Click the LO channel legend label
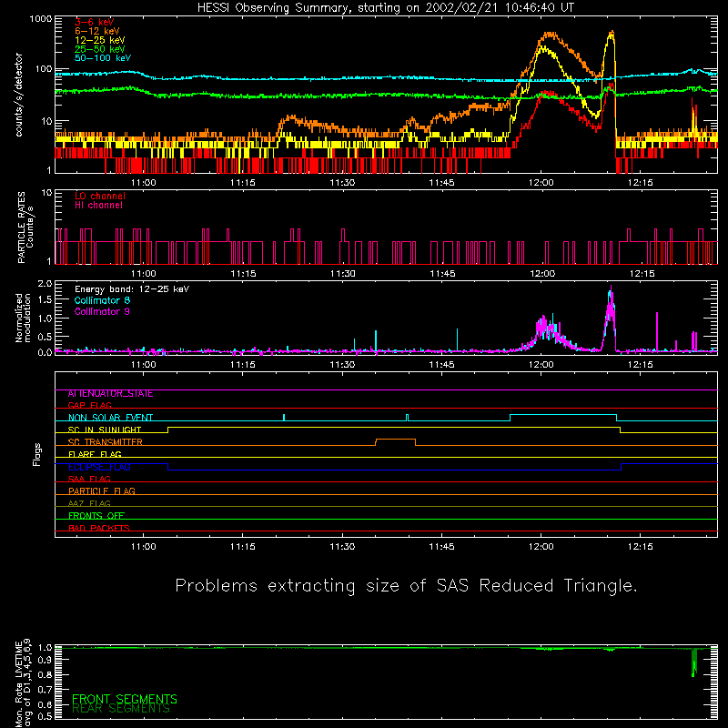Viewport: 728px width, 728px height. tap(100, 196)
